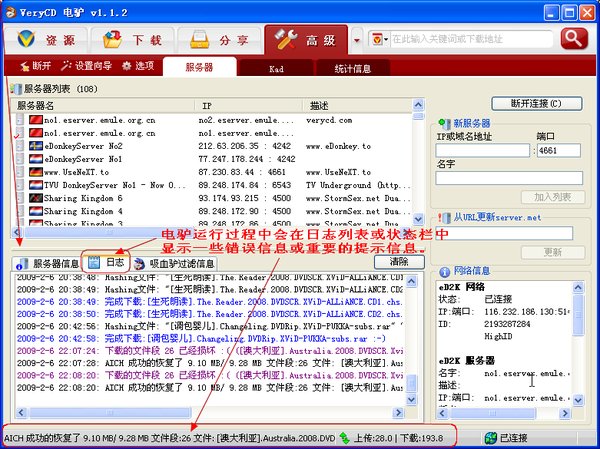Click the log pane horizontal scroll right arrow
This screenshot has height=449, width=600.
[399, 413]
